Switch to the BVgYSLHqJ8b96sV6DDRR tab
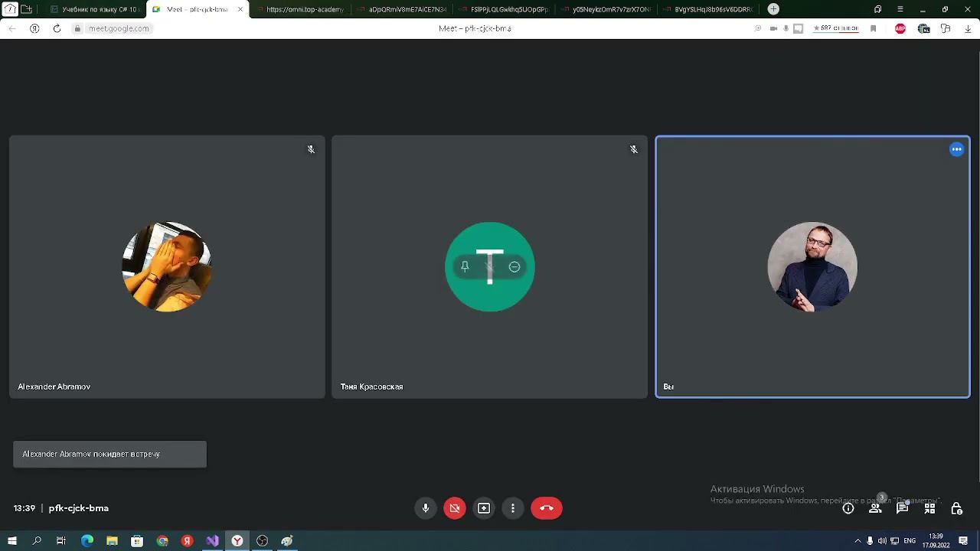The height and width of the screenshot is (551, 980). pyautogui.click(x=707, y=9)
